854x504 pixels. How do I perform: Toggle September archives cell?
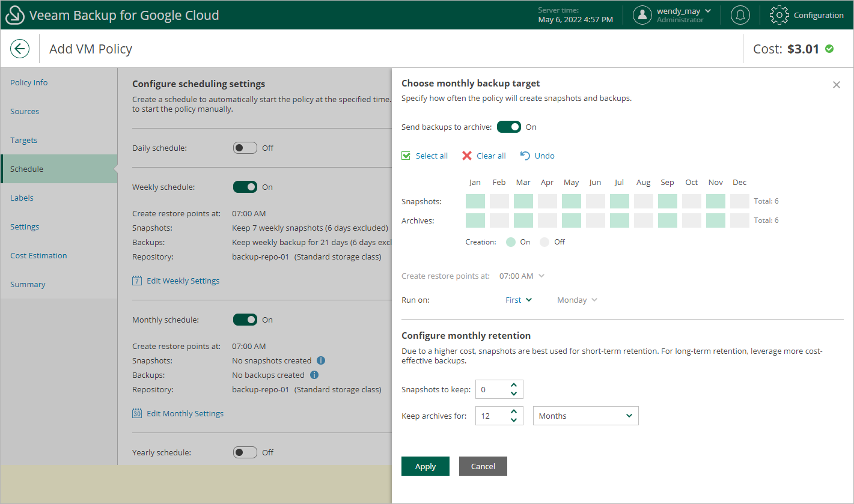668,220
